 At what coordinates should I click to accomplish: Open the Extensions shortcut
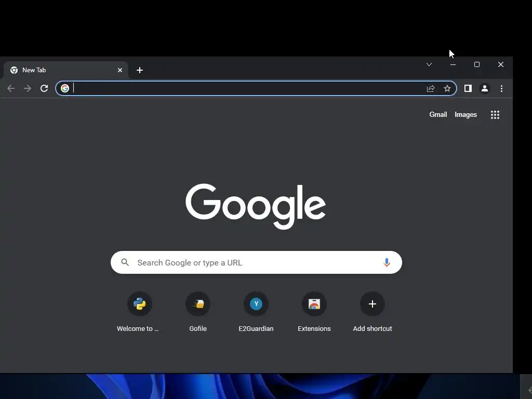(x=314, y=312)
